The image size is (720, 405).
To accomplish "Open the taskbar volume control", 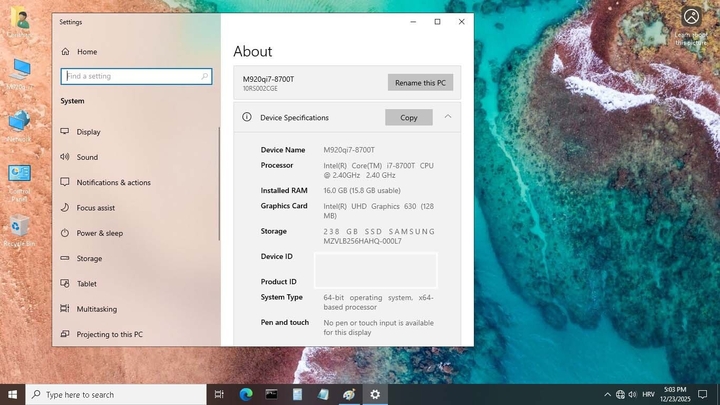I will tap(634, 394).
